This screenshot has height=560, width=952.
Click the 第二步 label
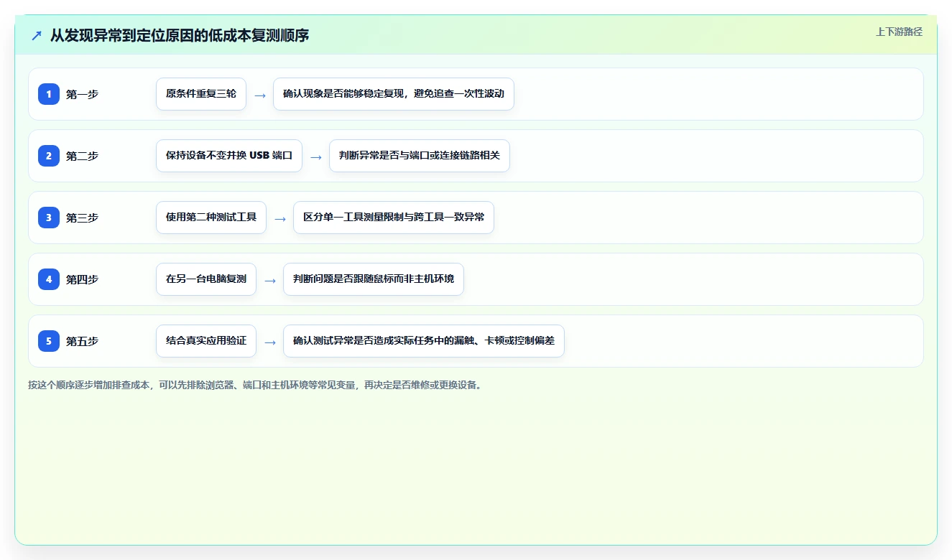click(x=82, y=156)
